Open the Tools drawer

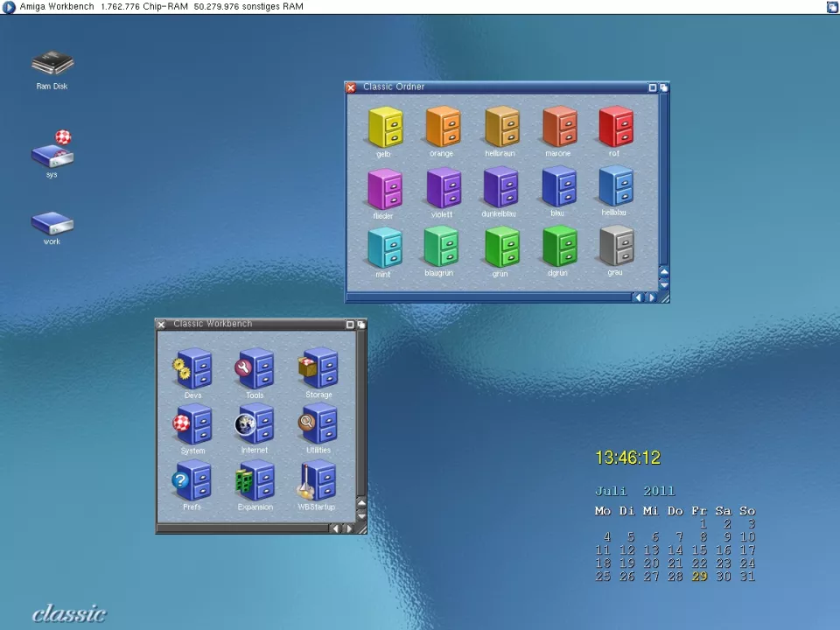(x=255, y=369)
